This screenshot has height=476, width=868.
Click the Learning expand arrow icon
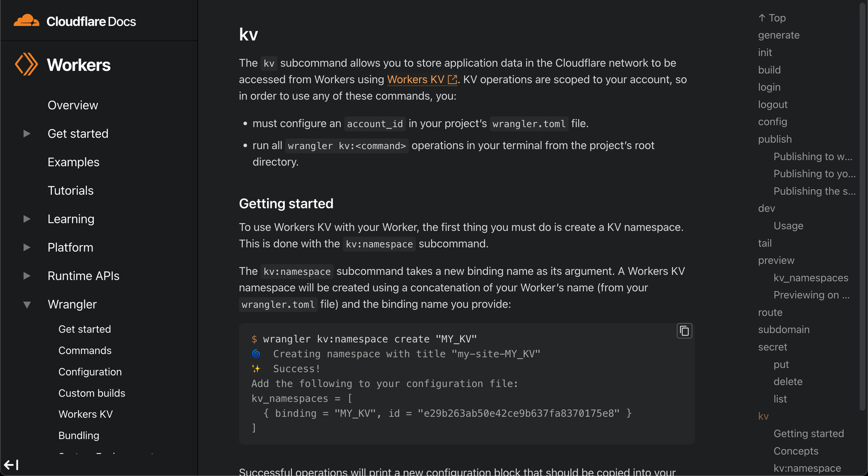pyautogui.click(x=27, y=218)
